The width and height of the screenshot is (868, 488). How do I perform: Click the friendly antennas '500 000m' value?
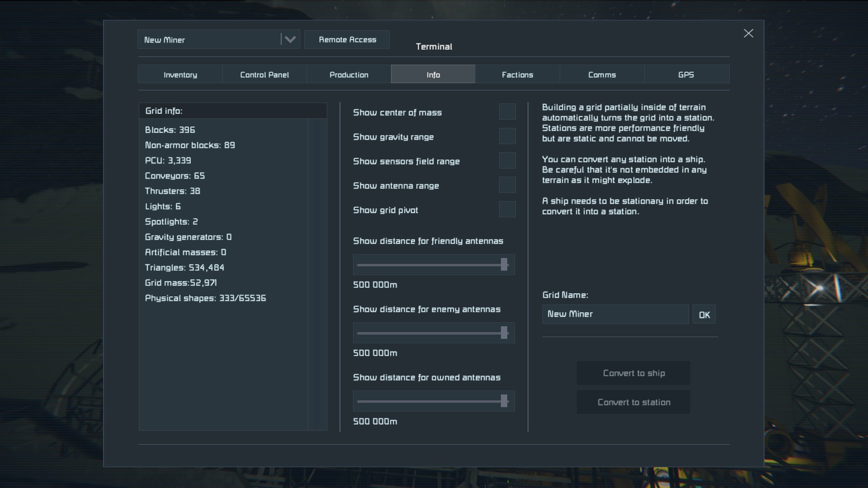375,285
